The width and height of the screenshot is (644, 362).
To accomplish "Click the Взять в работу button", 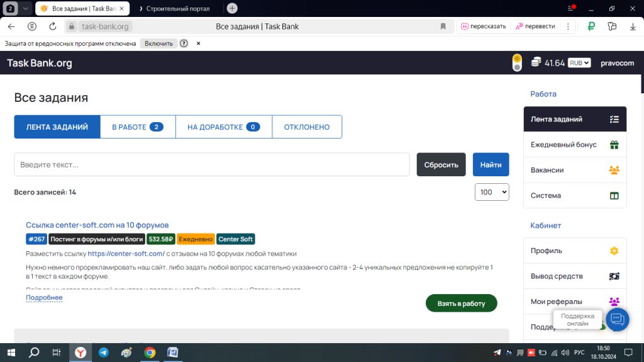I will (461, 303).
